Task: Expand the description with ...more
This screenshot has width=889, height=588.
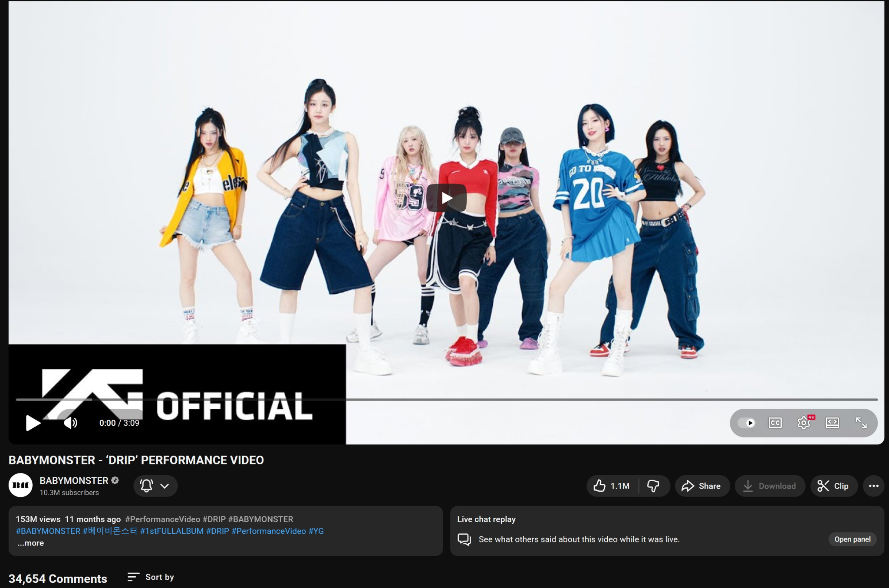Action: coord(31,543)
